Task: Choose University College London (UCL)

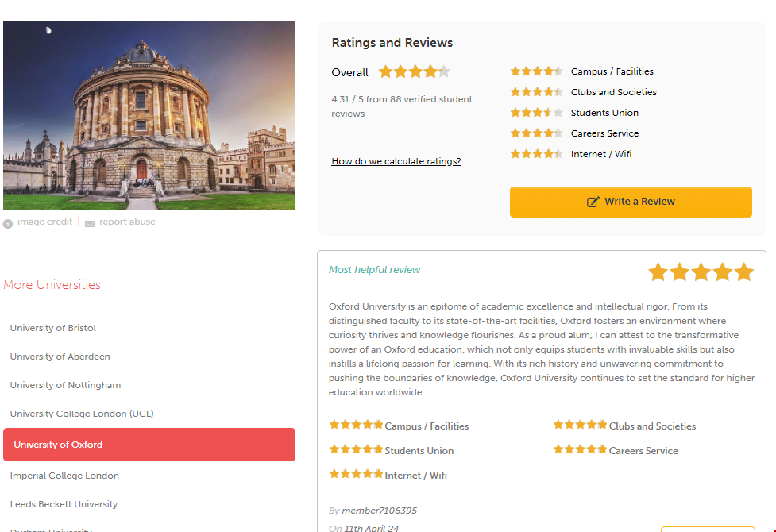Action: point(82,414)
